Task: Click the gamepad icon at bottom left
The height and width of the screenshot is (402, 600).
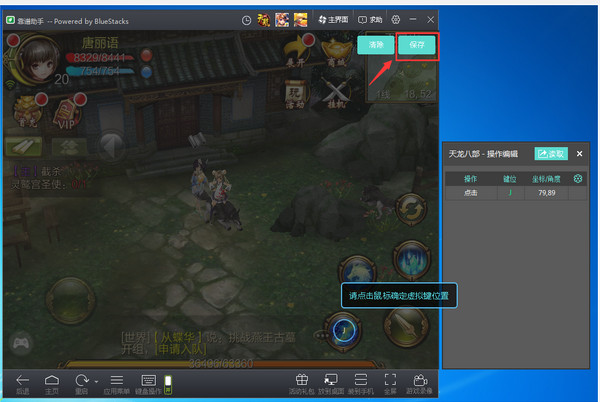Action: [x=21, y=343]
